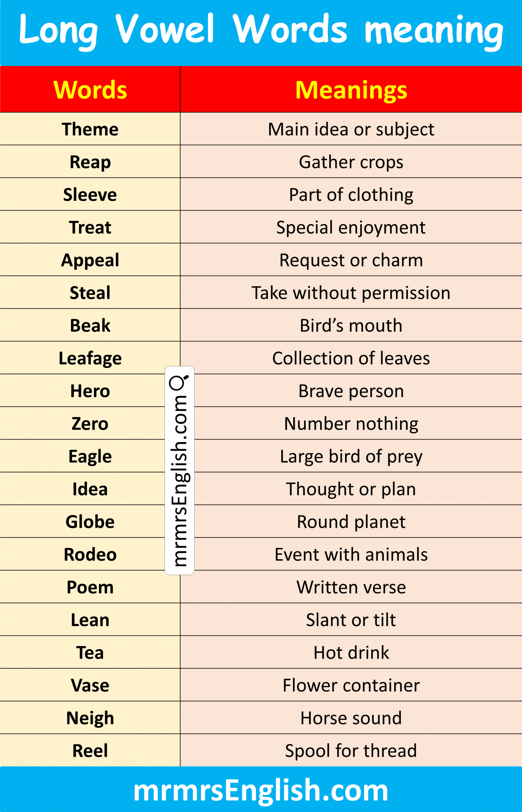Select the meaning "Large bird of prey"
The image size is (522, 812).
tap(351, 456)
